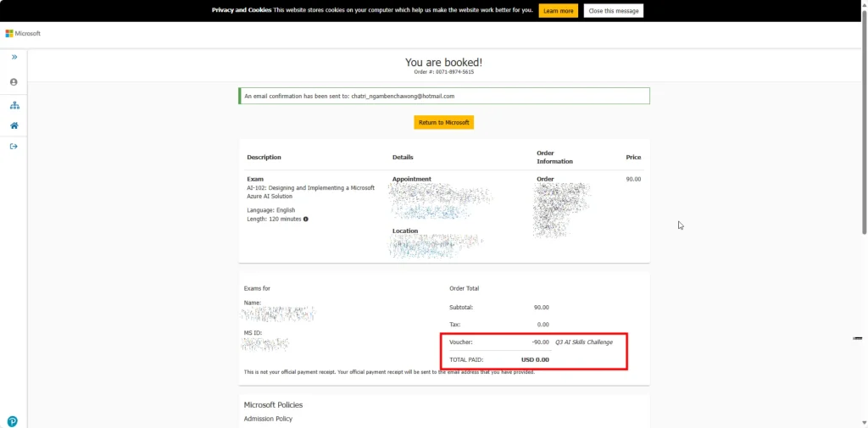Click the 'You are booked!' heading
Viewport: 868px width, 428px height.
443,63
